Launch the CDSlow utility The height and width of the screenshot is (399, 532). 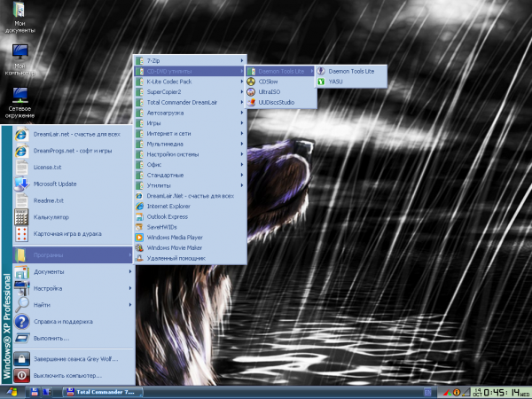click(x=269, y=81)
